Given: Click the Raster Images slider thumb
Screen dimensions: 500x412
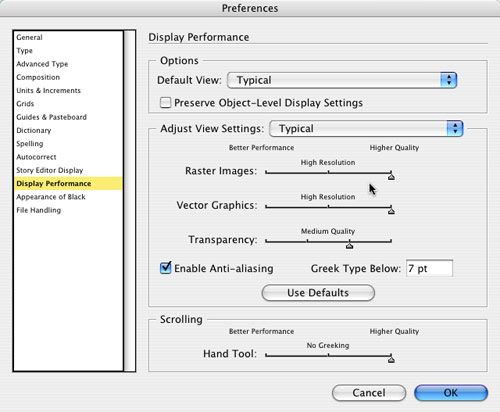Looking at the screenshot, I should 391,177.
